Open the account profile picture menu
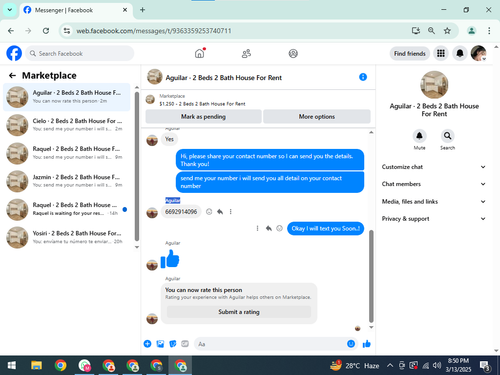The image size is (500, 375). [x=479, y=53]
